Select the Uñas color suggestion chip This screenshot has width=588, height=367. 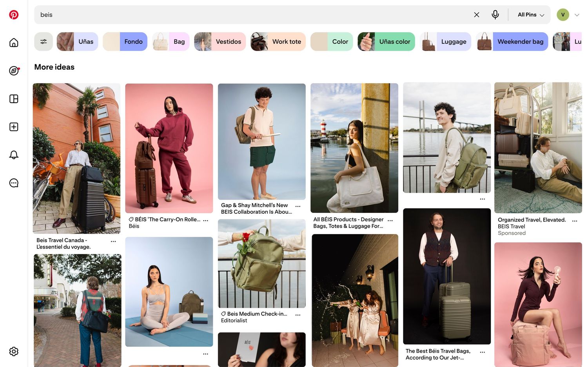pyautogui.click(x=386, y=42)
